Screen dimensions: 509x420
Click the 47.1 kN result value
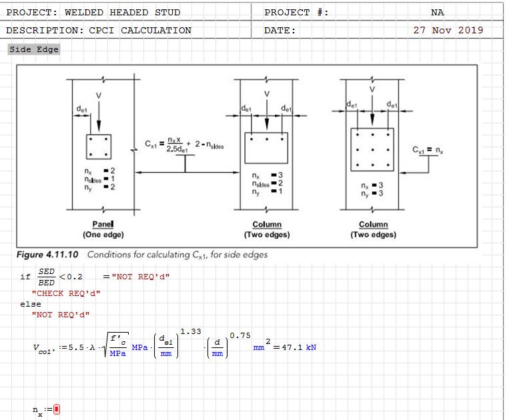(299, 347)
